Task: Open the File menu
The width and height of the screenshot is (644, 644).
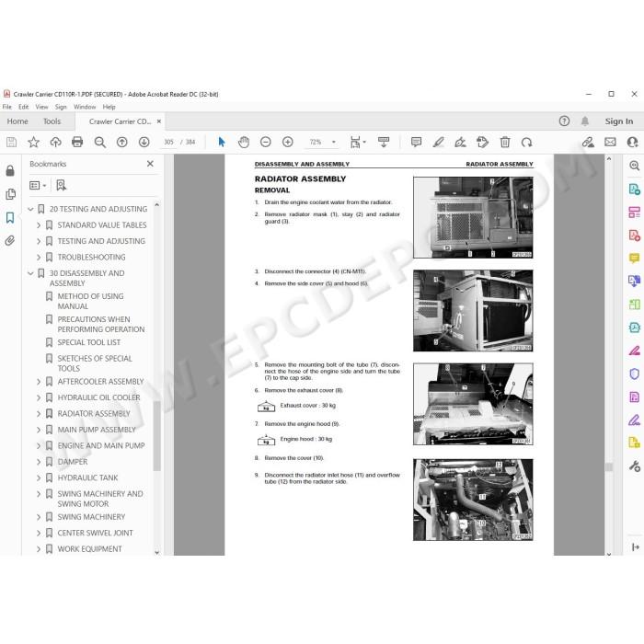Action: click(x=7, y=107)
